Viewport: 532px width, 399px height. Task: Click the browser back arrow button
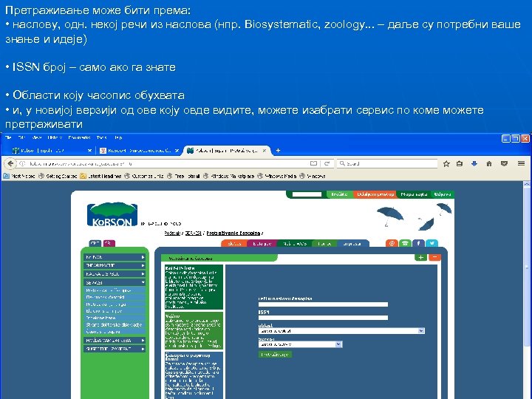pos(10,163)
